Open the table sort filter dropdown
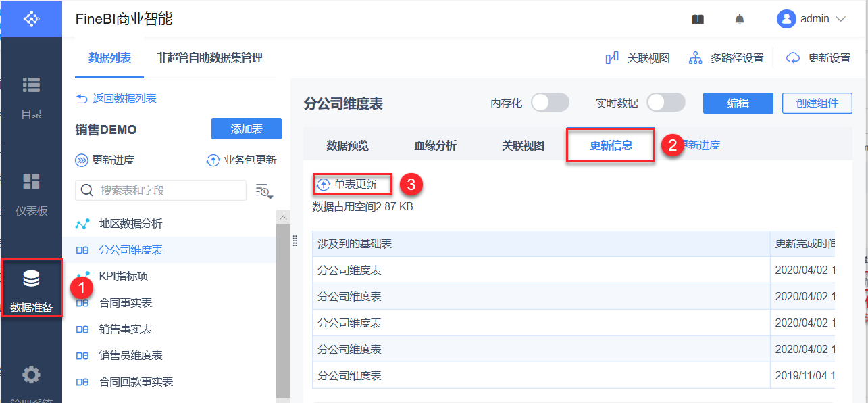 pos(263,191)
